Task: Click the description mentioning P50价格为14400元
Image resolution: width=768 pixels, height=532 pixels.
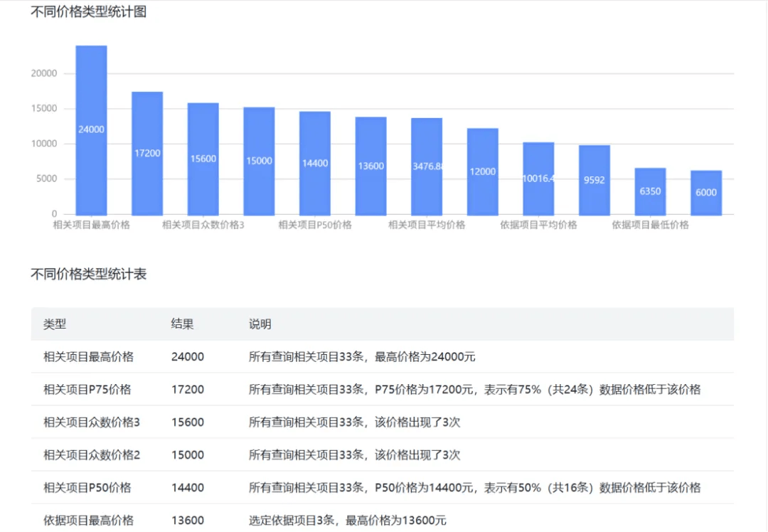Action: pos(474,487)
